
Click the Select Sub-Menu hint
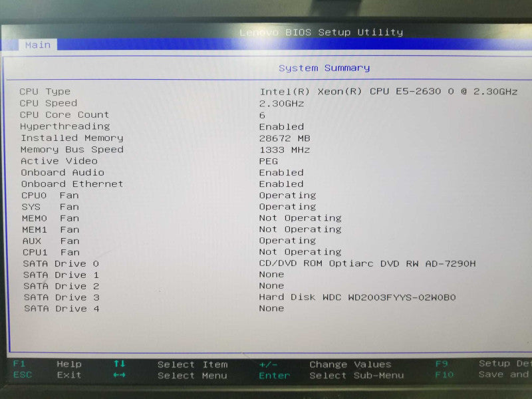[357, 375]
